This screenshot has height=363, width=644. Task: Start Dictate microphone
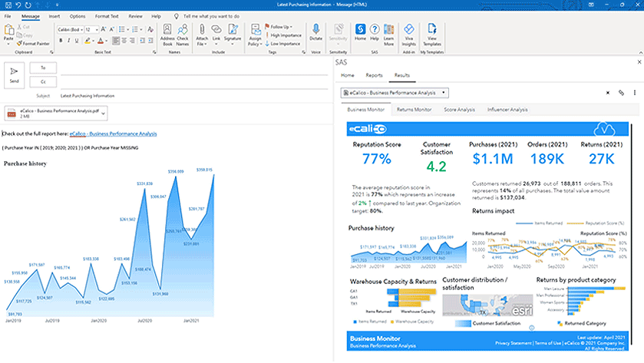pos(315,32)
